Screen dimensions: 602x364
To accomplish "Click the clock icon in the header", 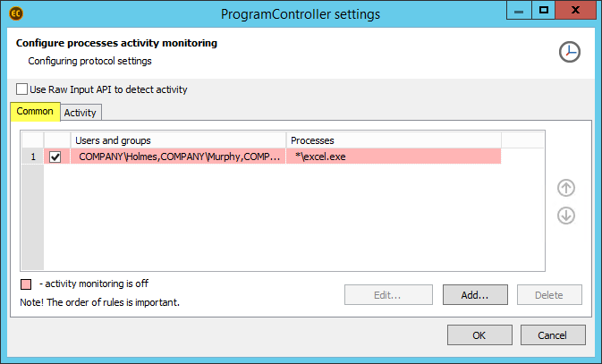I will 570,52.
